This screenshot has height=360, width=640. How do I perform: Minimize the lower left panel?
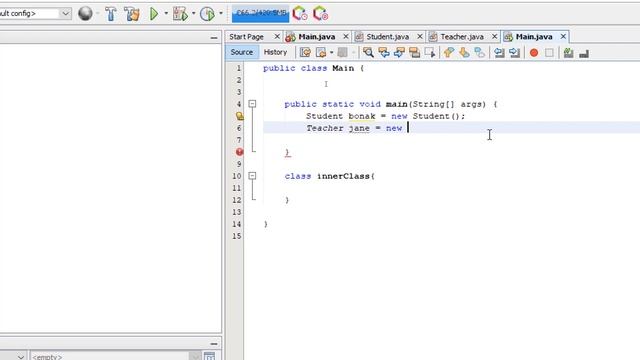[x=214, y=344]
